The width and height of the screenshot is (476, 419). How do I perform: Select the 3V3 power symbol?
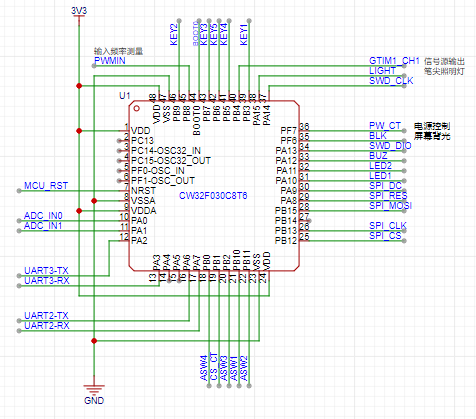pos(79,15)
